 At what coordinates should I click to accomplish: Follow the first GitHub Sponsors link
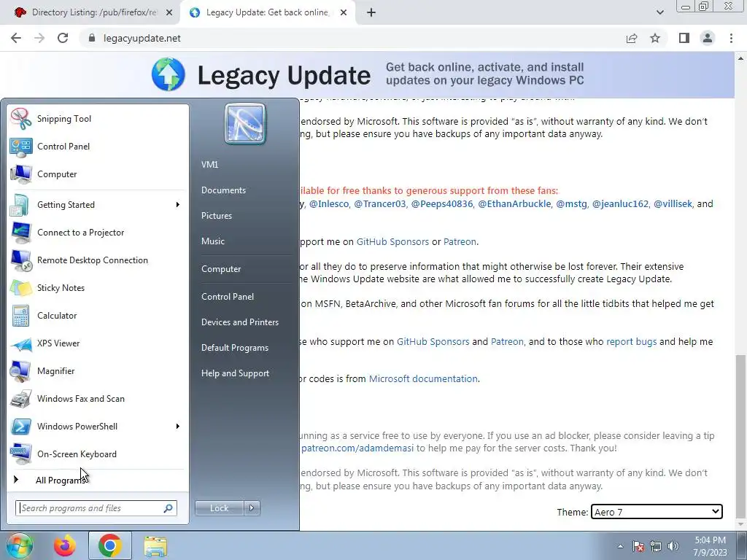[x=392, y=241]
